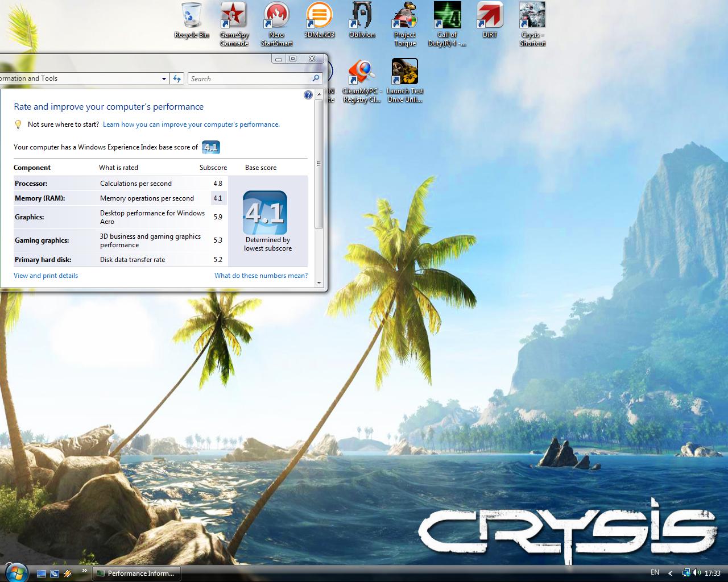Click the large 4.1 base score badge
Image resolution: width=728 pixels, height=582 pixels.
click(265, 213)
